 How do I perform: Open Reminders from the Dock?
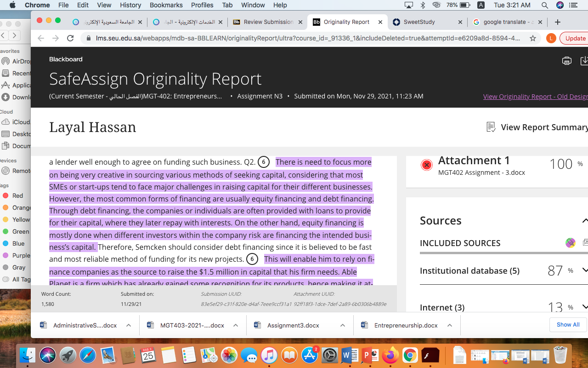coord(189,355)
